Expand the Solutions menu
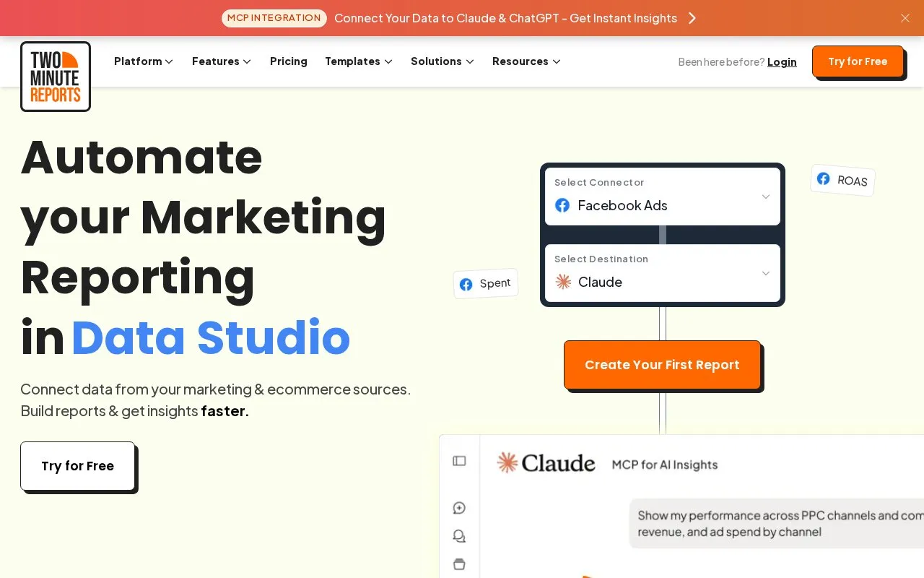 tap(443, 61)
